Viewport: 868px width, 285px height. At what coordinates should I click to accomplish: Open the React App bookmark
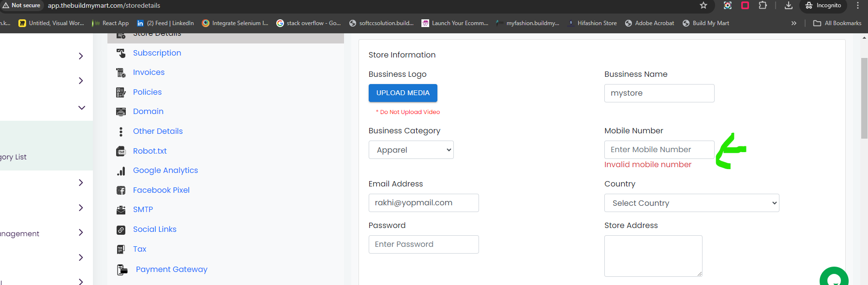coord(110,23)
